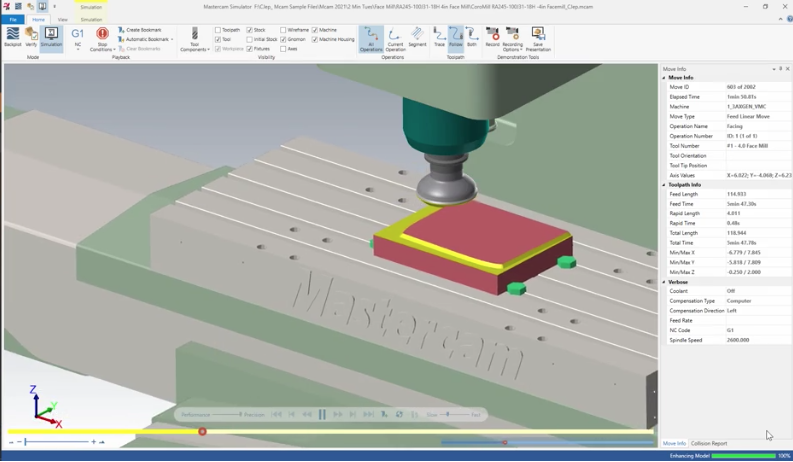Click Save Presentation
The image size is (793, 462).
click(538, 39)
